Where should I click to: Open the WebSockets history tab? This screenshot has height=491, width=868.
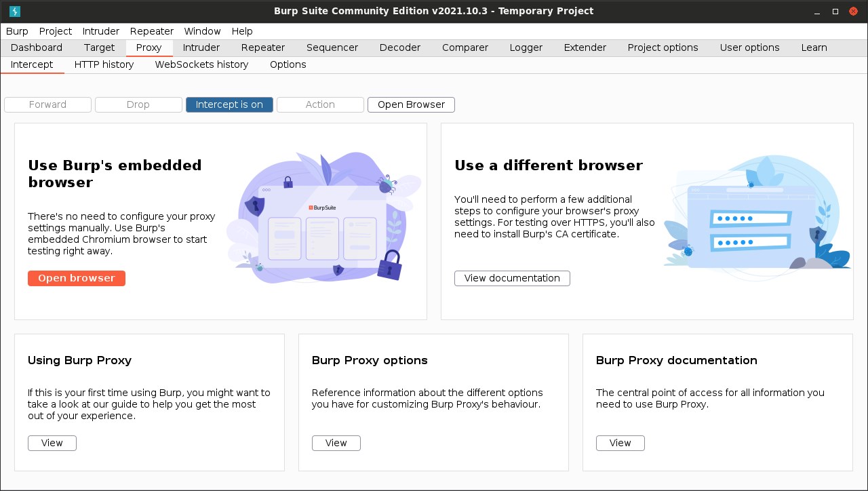pyautogui.click(x=201, y=64)
